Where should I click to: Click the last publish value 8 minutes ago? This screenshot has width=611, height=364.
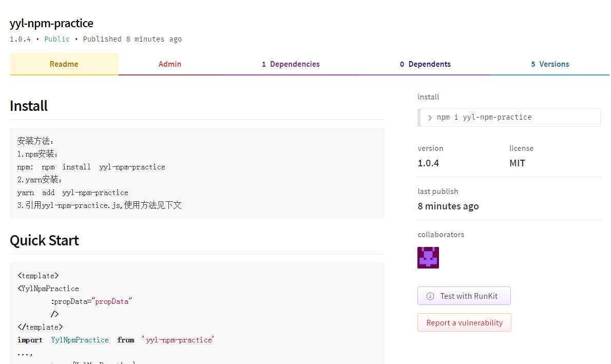(x=448, y=206)
